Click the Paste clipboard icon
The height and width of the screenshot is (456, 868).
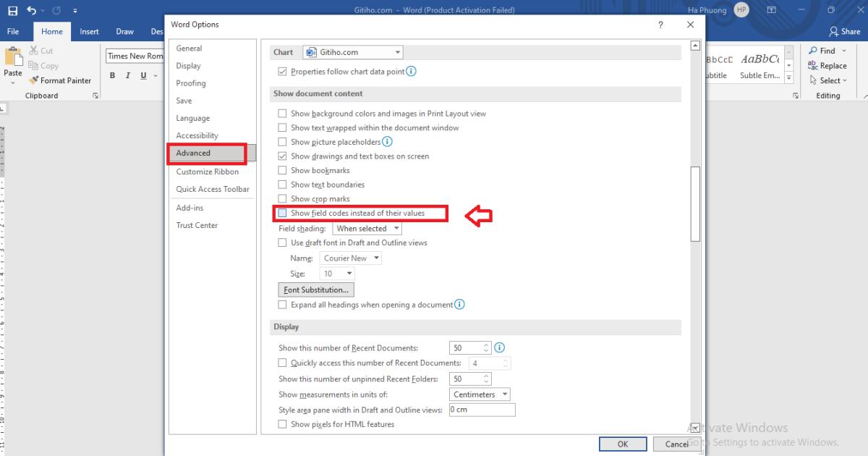point(13,57)
